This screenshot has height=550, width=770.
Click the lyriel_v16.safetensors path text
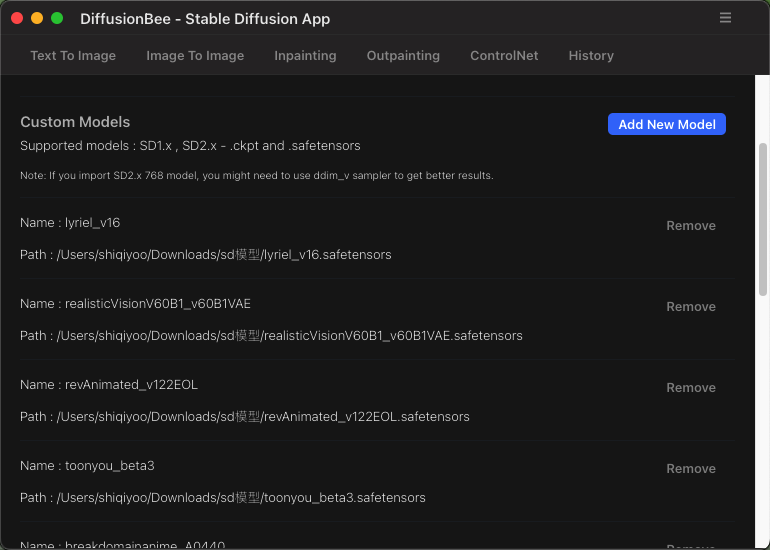206,255
